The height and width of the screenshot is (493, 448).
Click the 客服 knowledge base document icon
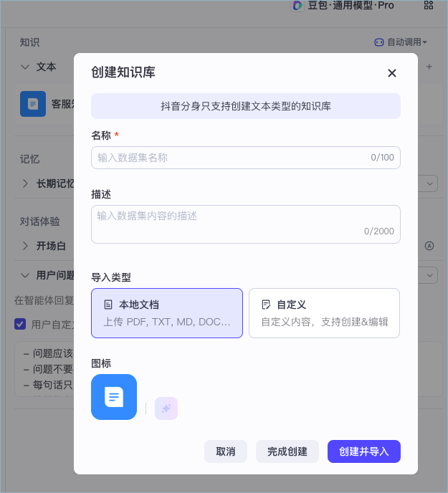(x=33, y=104)
